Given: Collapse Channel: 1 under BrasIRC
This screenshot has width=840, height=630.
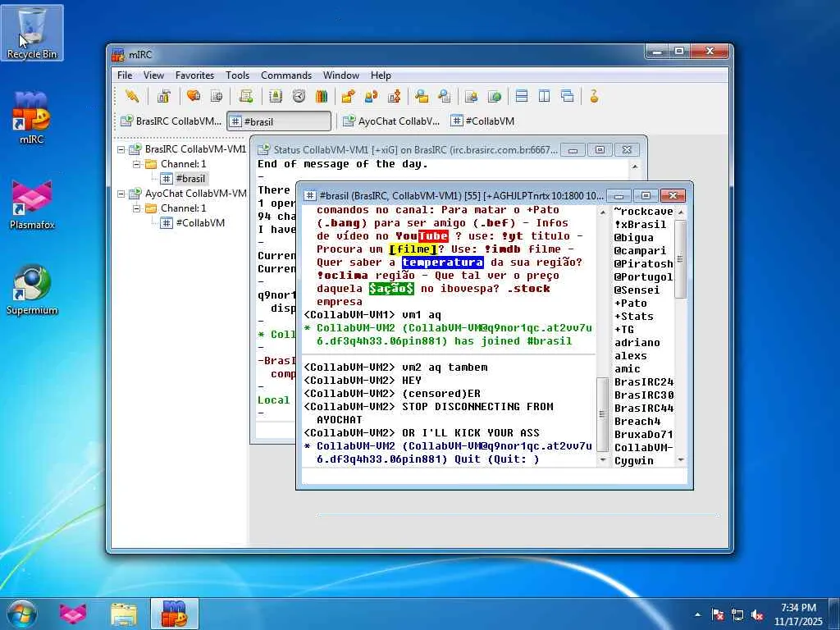Looking at the screenshot, I should 137,164.
